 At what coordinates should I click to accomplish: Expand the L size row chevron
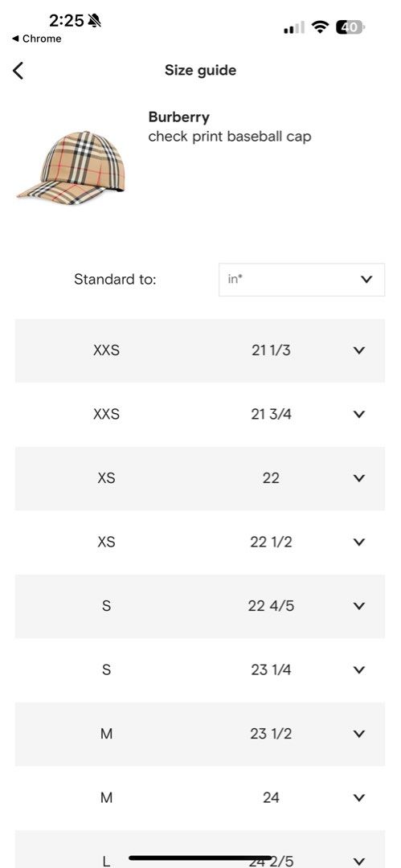(359, 862)
